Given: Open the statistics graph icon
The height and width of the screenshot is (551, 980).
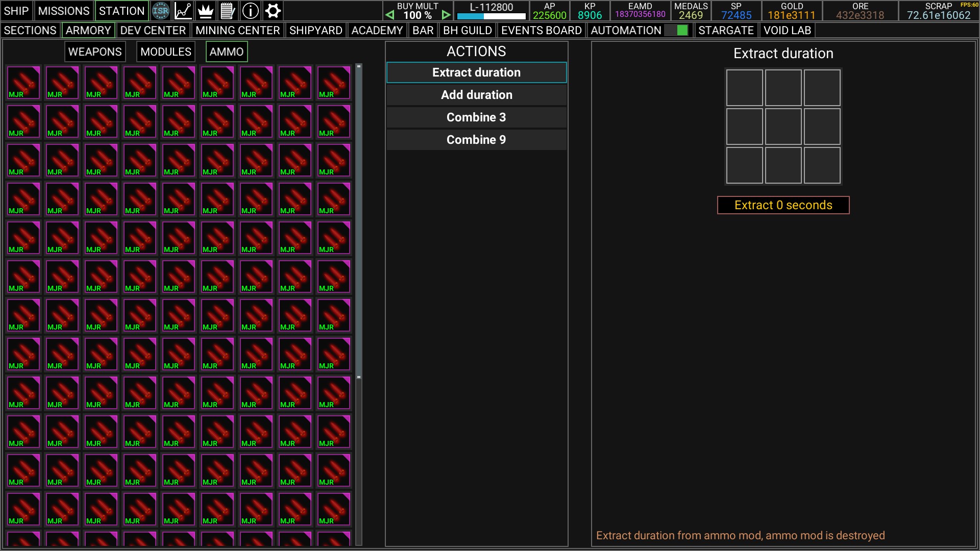Looking at the screenshot, I should (183, 11).
